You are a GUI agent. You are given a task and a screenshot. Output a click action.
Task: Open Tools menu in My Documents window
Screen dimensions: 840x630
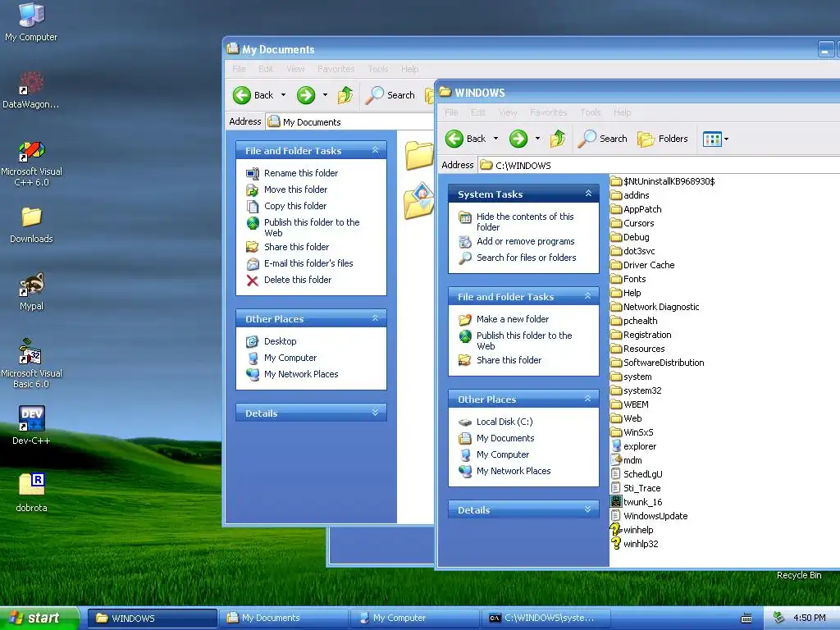tap(377, 69)
